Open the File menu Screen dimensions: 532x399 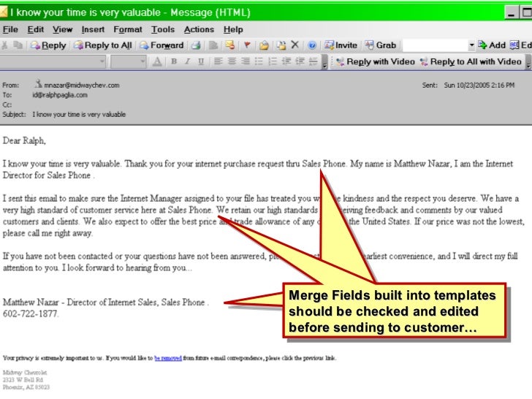tap(10, 29)
